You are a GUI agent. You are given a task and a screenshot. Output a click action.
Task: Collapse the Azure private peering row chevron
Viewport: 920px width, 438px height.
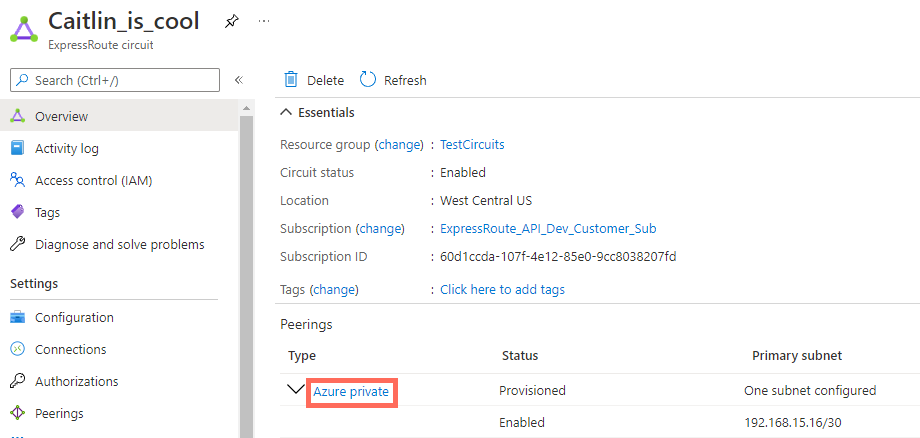pyautogui.click(x=296, y=390)
